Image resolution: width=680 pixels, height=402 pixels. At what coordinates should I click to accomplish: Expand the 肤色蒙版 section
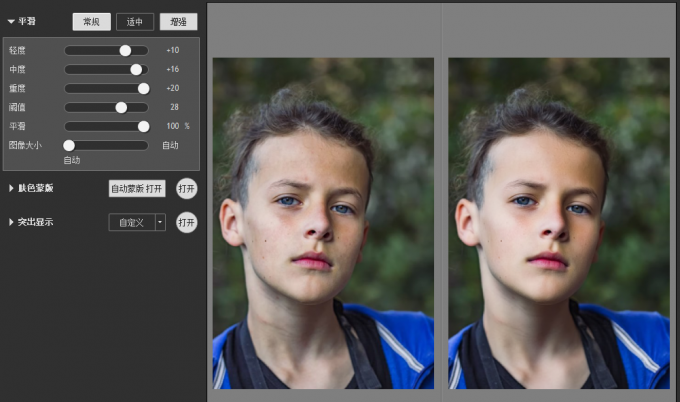point(11,188)
